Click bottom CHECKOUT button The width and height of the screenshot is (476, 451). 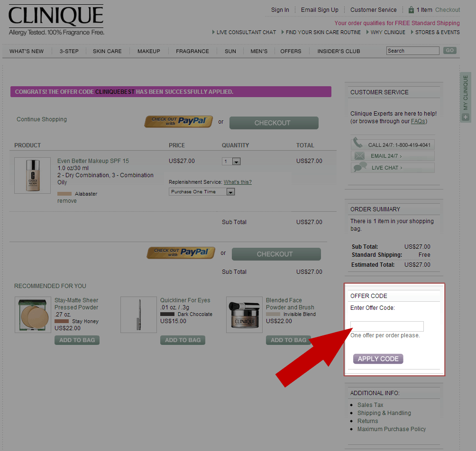click(276, 254)
